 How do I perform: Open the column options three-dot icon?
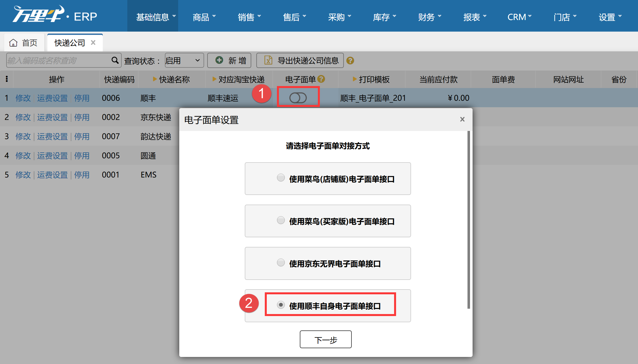point(7,79)
